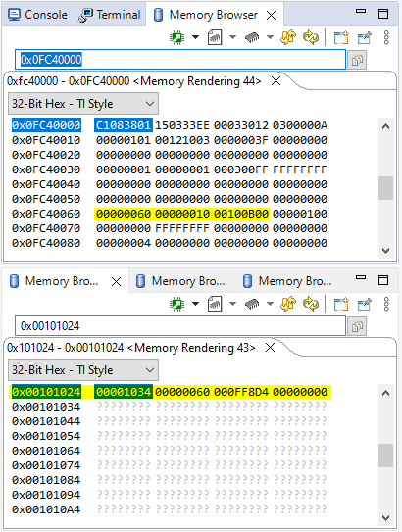Click the Go button beside address 0x00101024
The width and height of the screenshot is (402, 532).
click(357, 326)
